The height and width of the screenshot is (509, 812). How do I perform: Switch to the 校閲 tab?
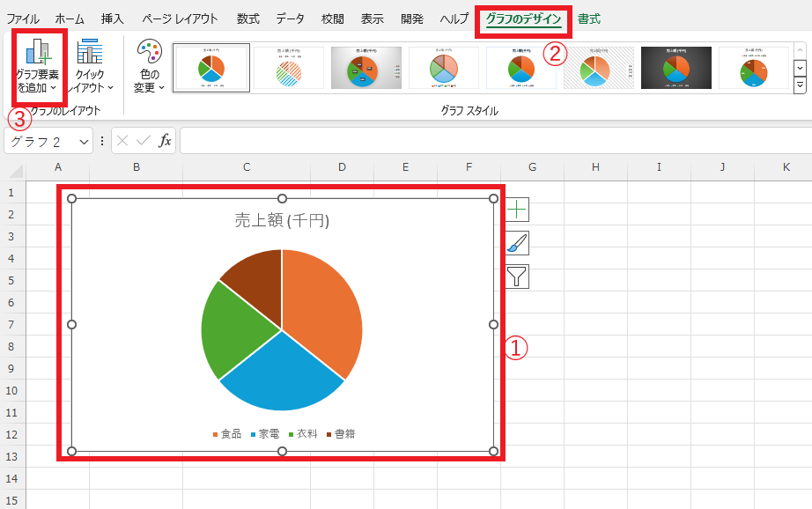[333, 19]
